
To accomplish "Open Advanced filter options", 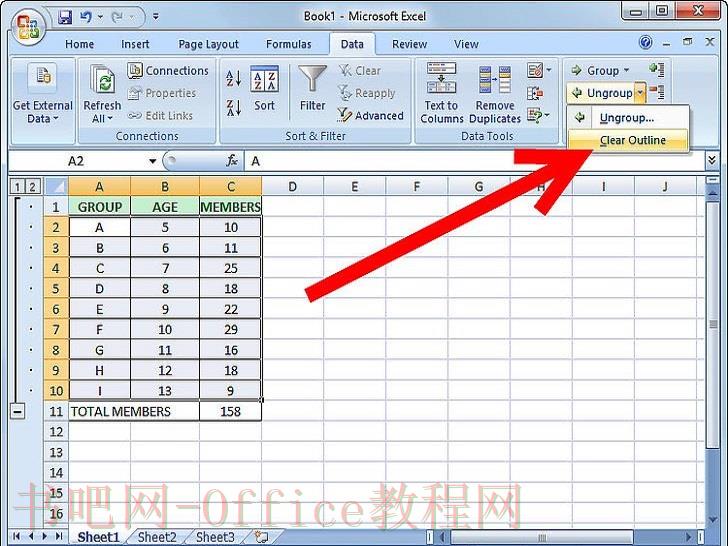I will click(x=370, y=115).
